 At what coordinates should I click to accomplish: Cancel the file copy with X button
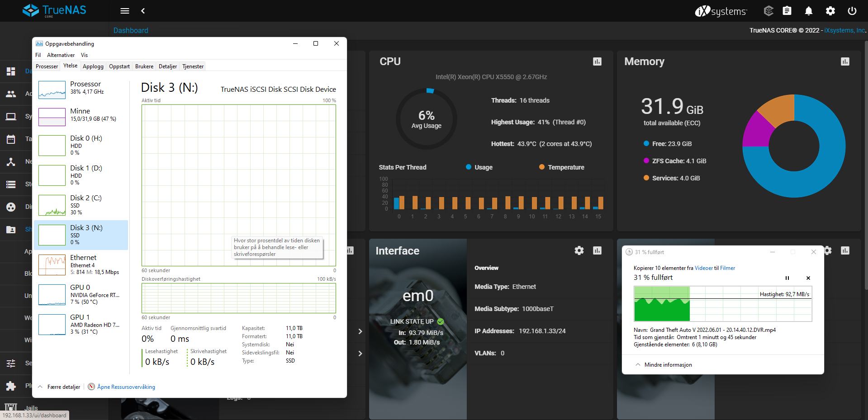pos(808,278)
